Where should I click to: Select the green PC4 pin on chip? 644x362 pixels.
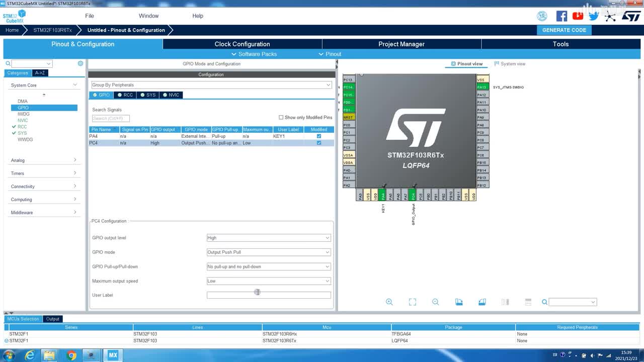[x=413, y=195]
